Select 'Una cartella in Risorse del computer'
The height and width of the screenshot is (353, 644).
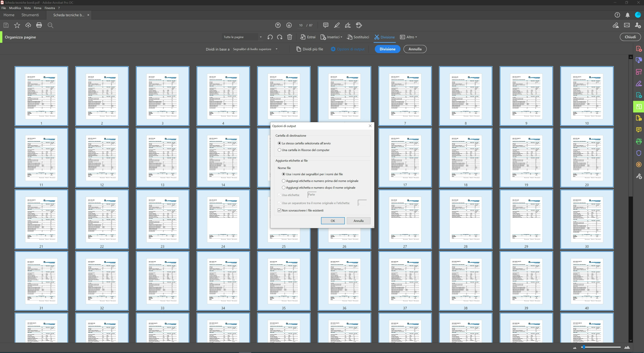(x=279, y=150)
